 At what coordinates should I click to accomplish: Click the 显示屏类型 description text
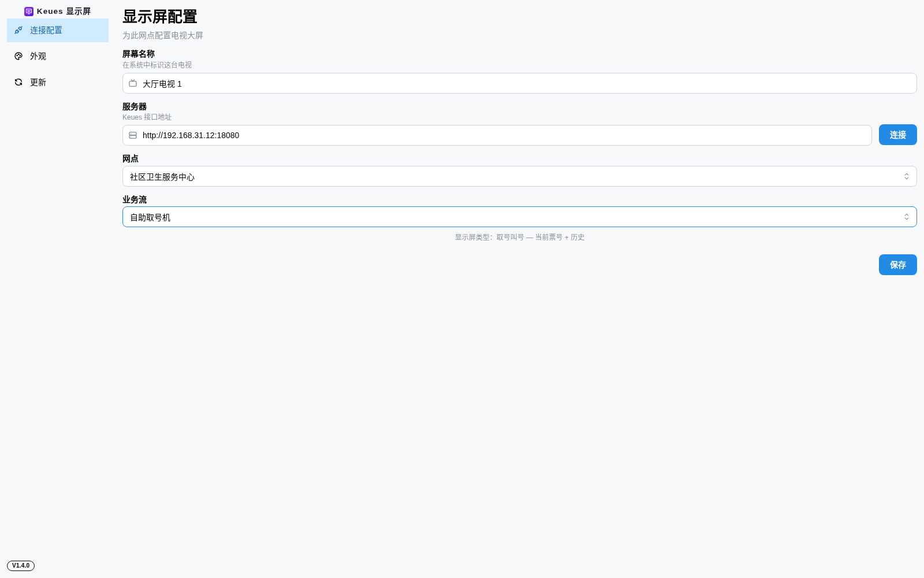coord(520,237)
